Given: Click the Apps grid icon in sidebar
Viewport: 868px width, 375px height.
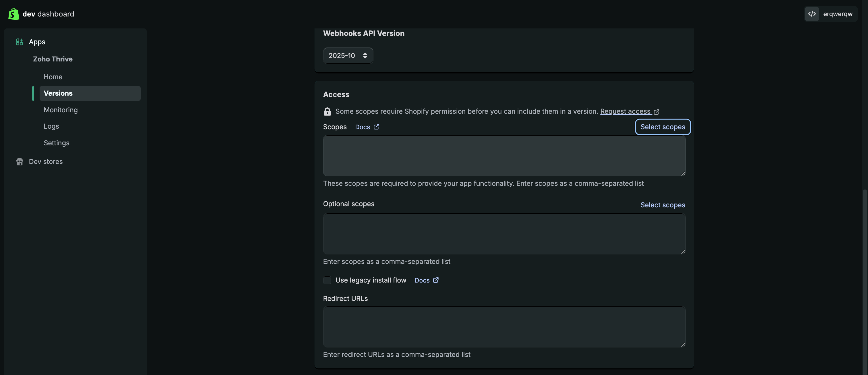Looking at the screenshot, I should tap(20, 42).
